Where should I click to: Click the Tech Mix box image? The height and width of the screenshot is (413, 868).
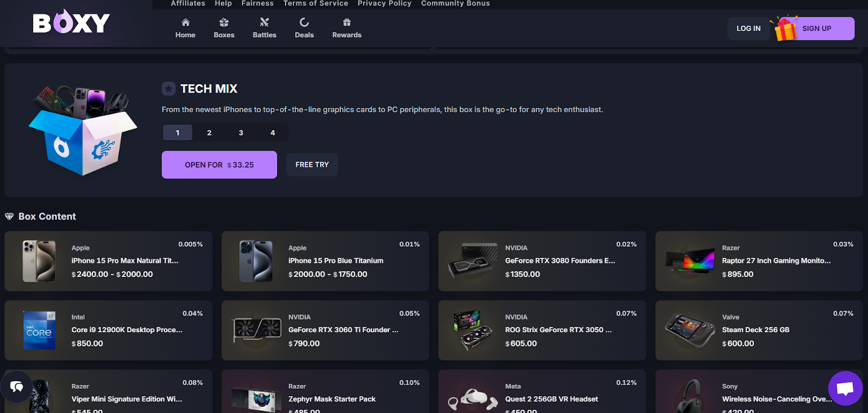click(82, 130)
